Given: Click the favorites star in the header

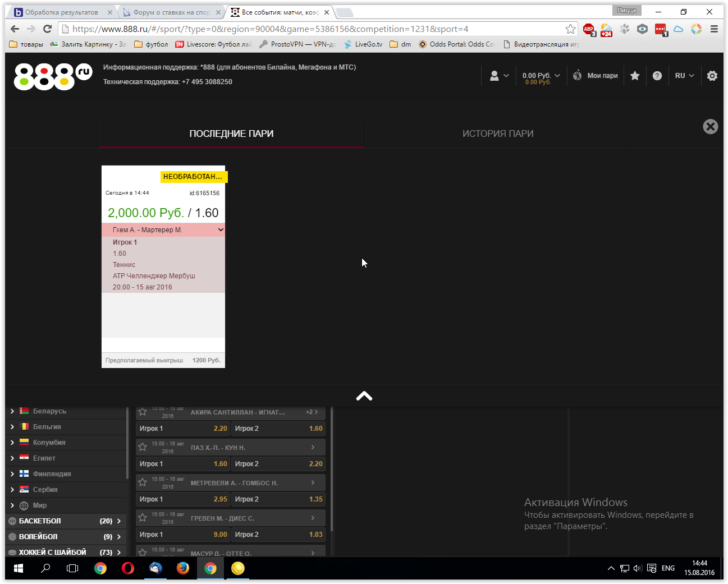Looking at the screenshot, I should (x=635, y=76).
